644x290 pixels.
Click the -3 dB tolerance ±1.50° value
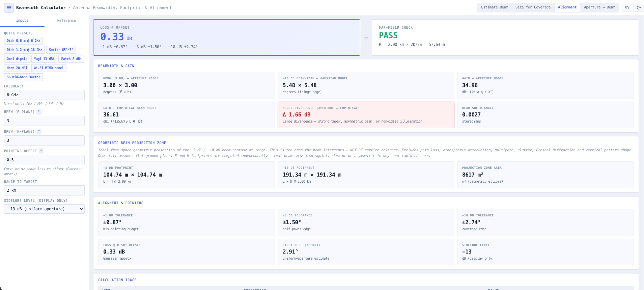292,222
